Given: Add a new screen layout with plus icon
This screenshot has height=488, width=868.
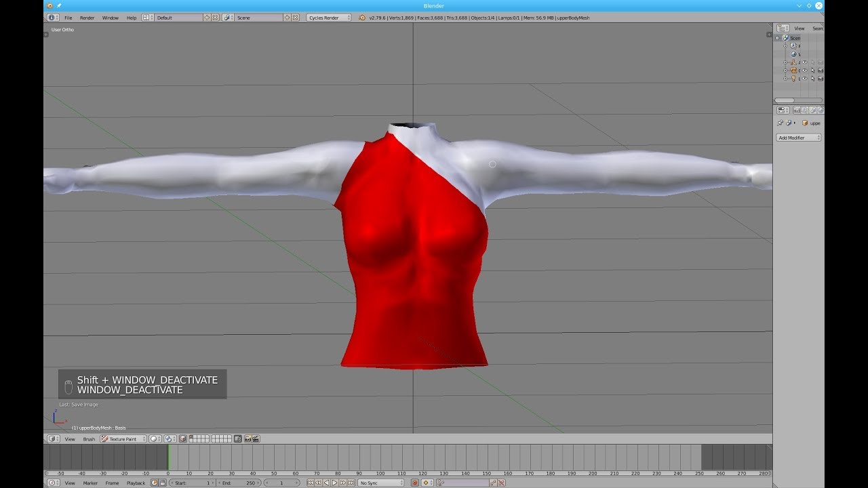Looking at the screenshot, I should point(207,18).
